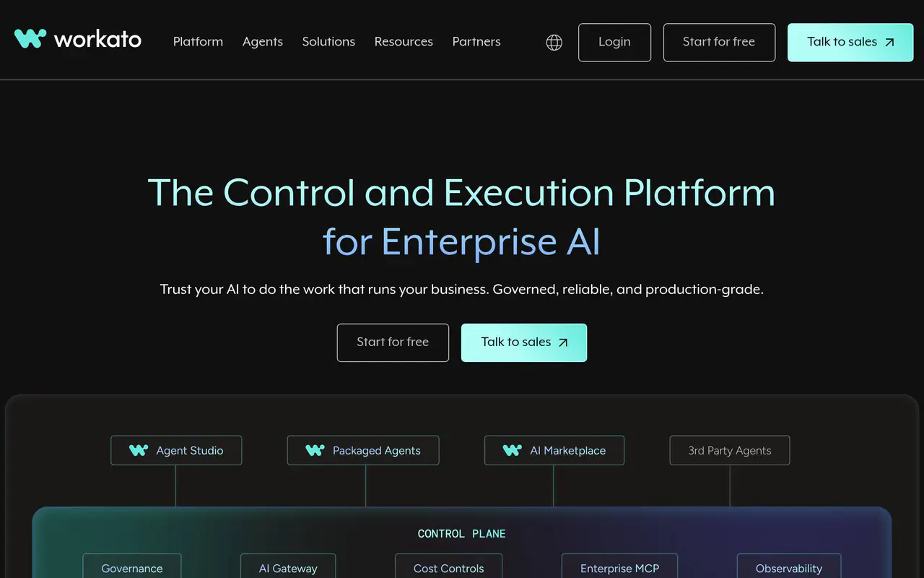This screenshot has width=924, height=578.
Task: Select the 3rd Party Agents box
Action: pyautogui.click(x=730, y=450)
